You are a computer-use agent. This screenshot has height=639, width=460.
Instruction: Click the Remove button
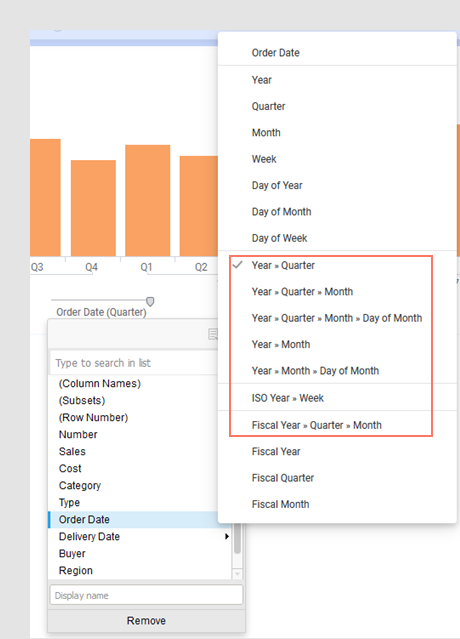tap(146, 621)
